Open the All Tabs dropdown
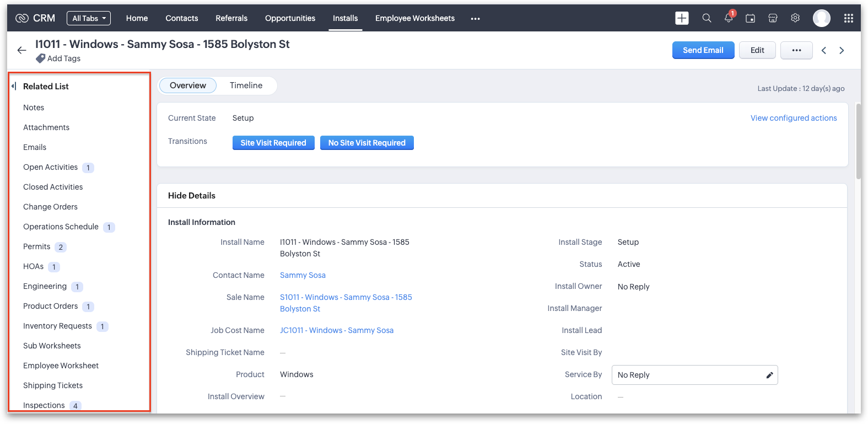Image resolution: width=868 pixels, height=424 pixels. (x=89, y=18)
